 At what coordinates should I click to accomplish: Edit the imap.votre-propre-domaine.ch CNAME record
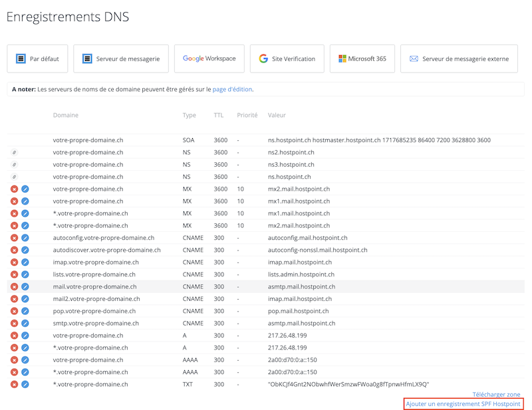pos(25,262)
